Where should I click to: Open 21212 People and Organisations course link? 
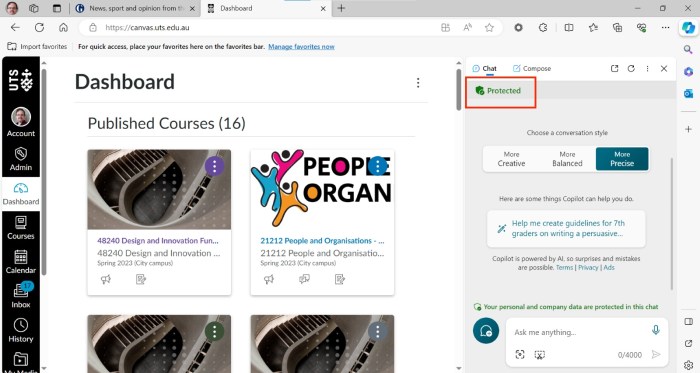pos(322,240)
